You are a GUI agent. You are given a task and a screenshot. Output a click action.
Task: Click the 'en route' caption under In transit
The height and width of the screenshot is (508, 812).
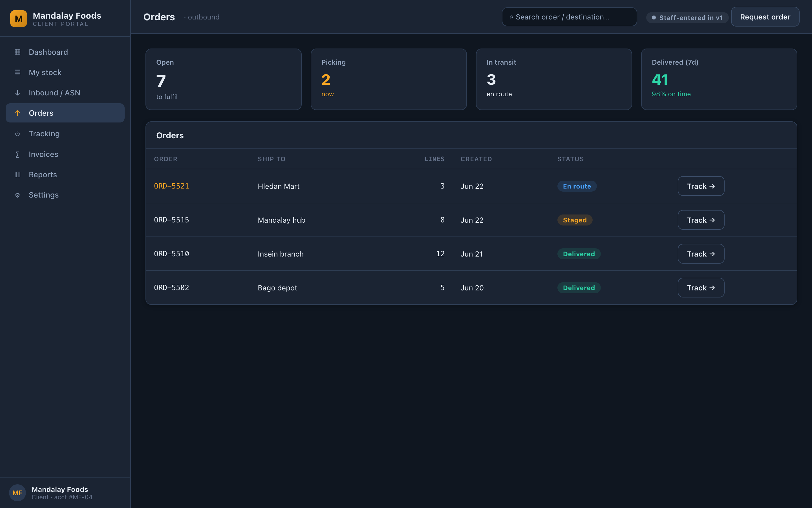click(499, 94)
